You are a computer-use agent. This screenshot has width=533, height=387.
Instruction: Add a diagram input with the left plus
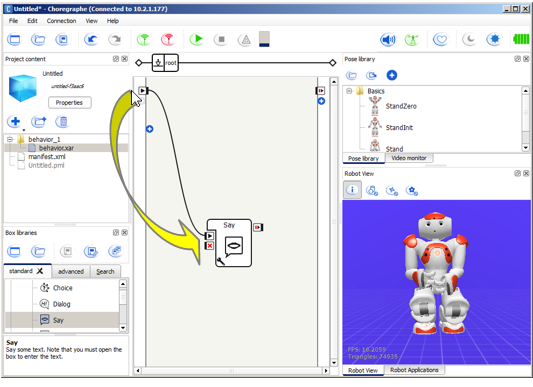pyautogui.click(x=150, y=129)
